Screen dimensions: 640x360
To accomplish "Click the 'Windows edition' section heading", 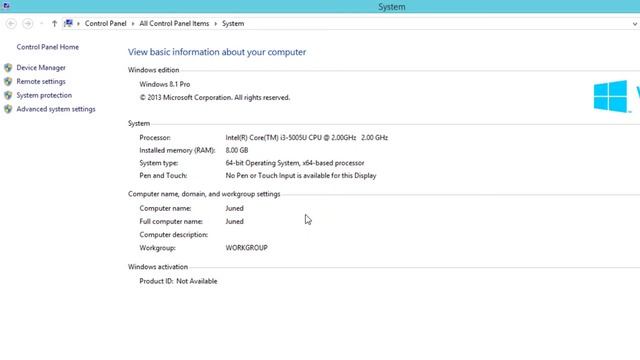I will (153, 70).
